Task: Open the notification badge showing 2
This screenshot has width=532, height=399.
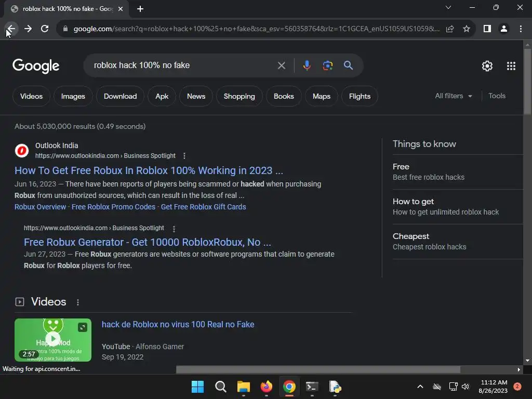Action: (517, 387)
